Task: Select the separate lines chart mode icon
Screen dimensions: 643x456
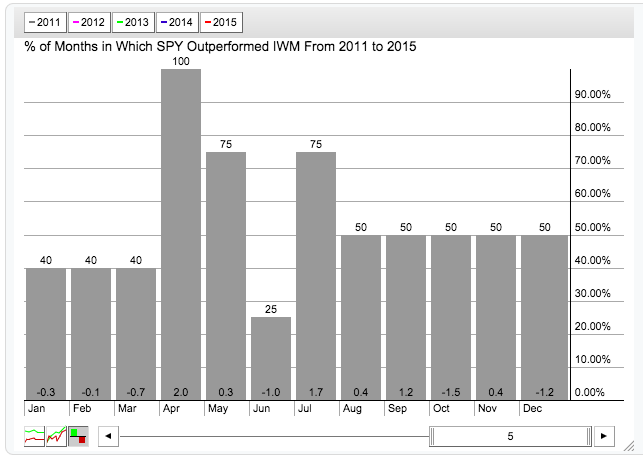Action: point(34,436)
